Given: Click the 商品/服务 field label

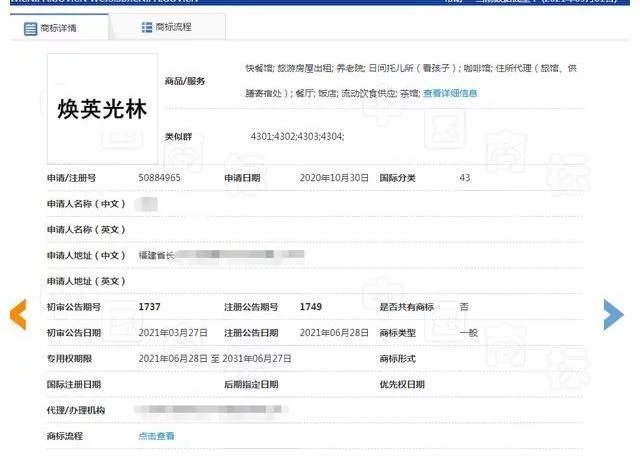Looking at the screenshot, I should click(184, 81).
